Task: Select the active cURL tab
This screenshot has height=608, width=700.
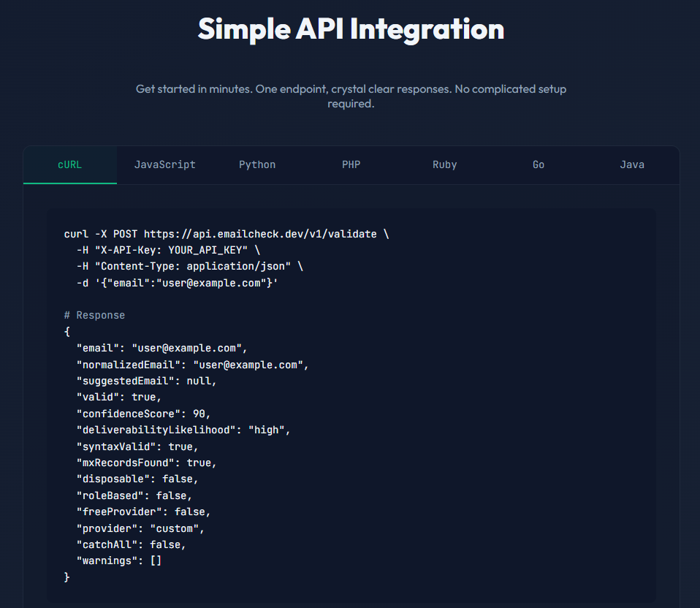Action: (69, 164)
